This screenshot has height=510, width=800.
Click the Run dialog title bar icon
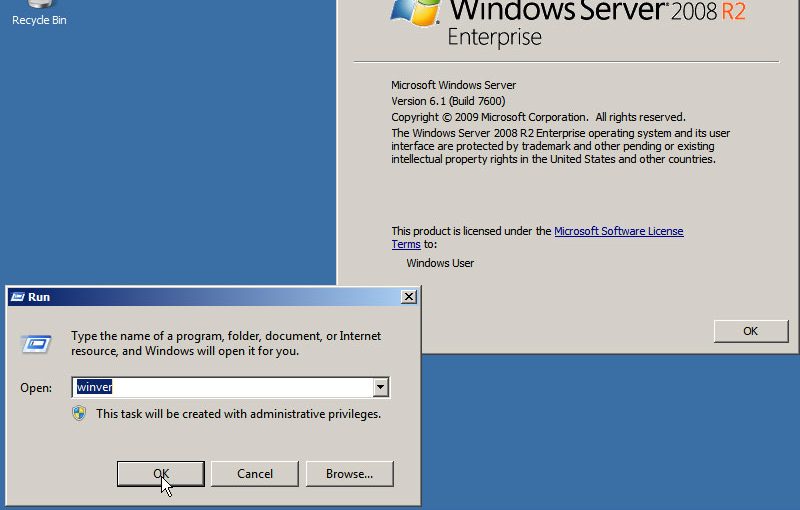pos(18,297)
